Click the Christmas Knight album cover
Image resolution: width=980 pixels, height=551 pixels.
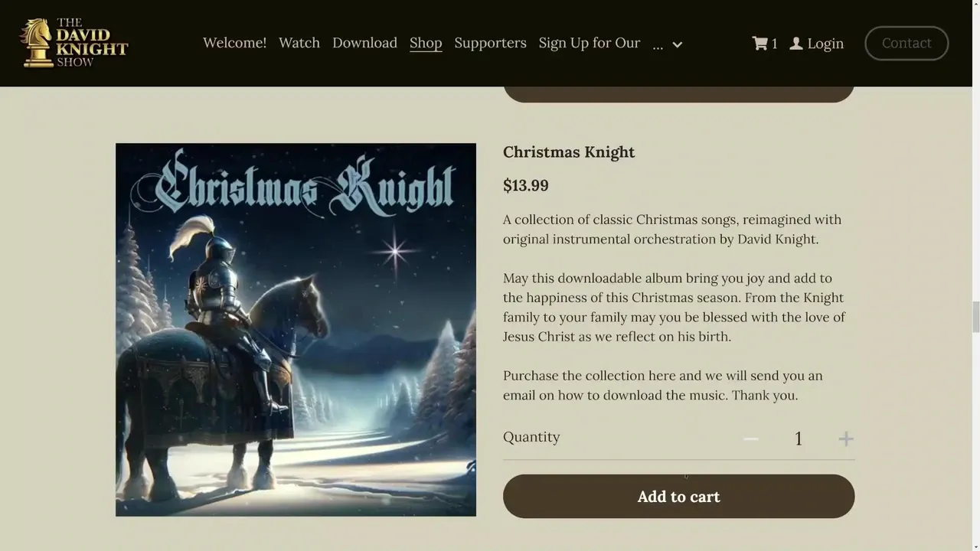pos(296,329)
